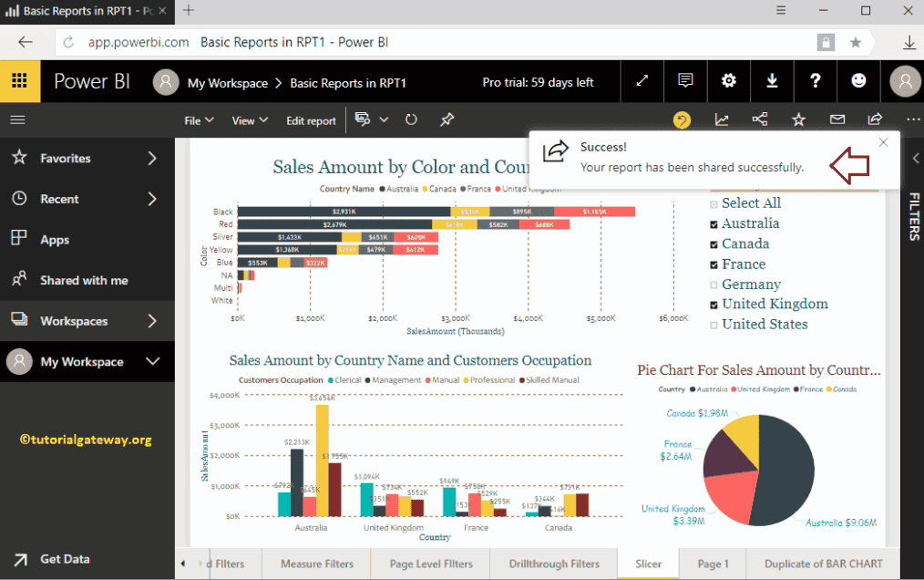Open the notifications comment icon
The width and height of the screenshot is (924, 580).
pyautogui.click(x=685, y=81)
